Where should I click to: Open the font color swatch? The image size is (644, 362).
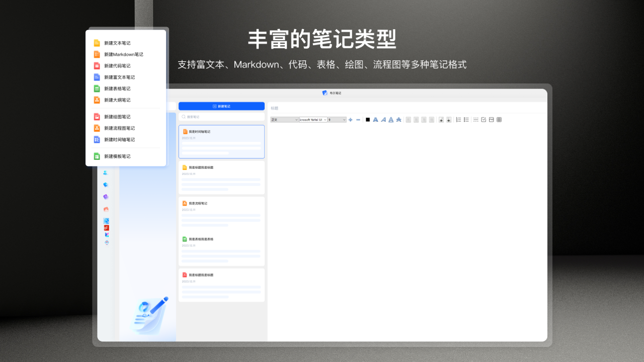point(367,119)
